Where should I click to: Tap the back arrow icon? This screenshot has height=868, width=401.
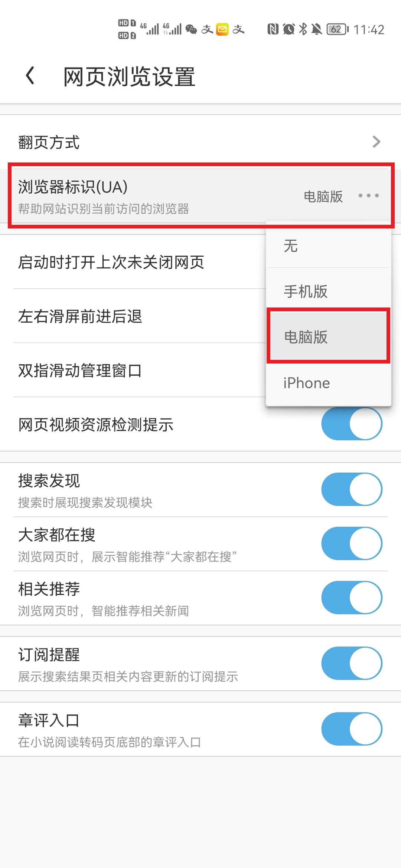(30, 76)
